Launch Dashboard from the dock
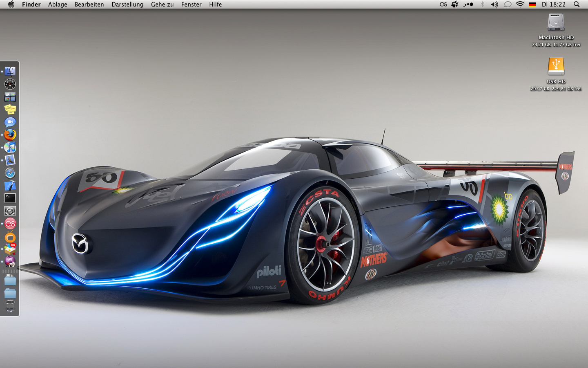 pos(10,84)
